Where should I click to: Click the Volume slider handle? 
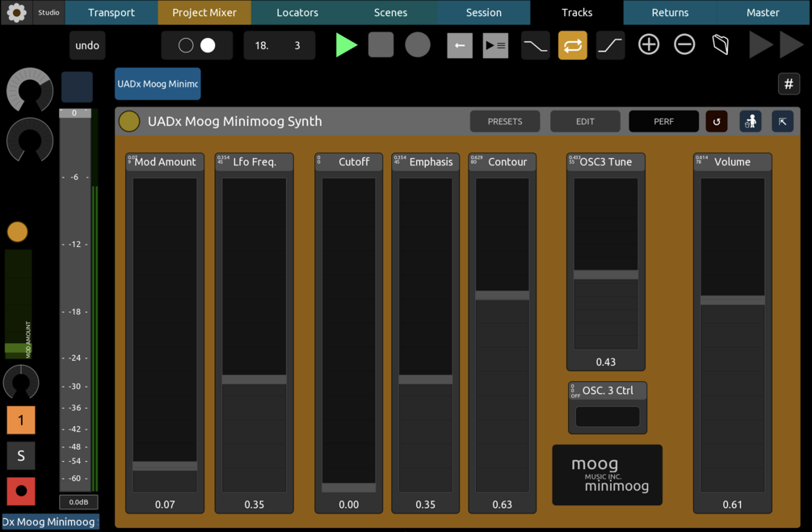pyautogui.click(x=732, y=300)
